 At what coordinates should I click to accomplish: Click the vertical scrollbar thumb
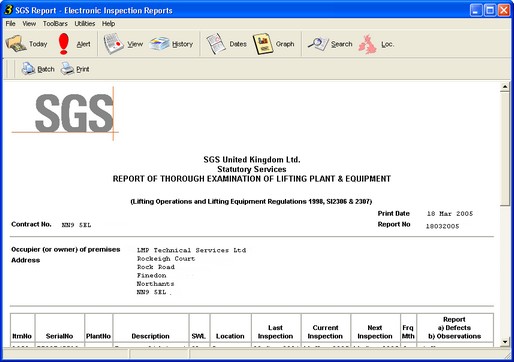505,149
